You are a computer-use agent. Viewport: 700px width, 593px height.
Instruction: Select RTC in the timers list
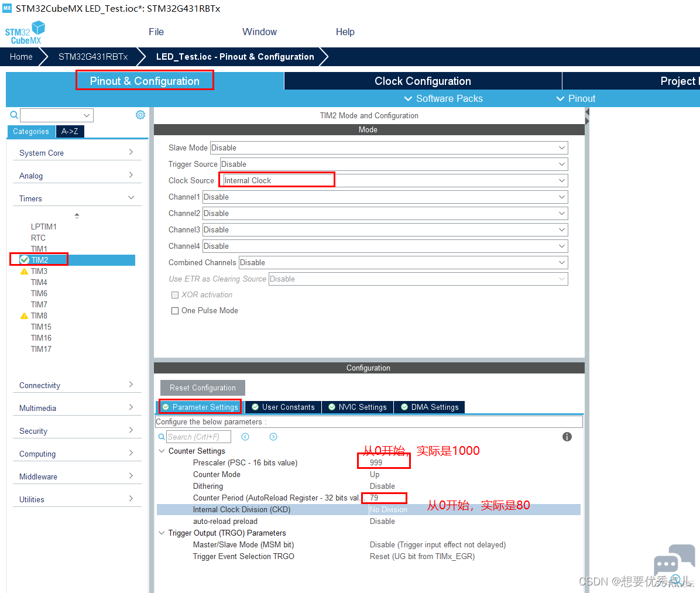38,238
